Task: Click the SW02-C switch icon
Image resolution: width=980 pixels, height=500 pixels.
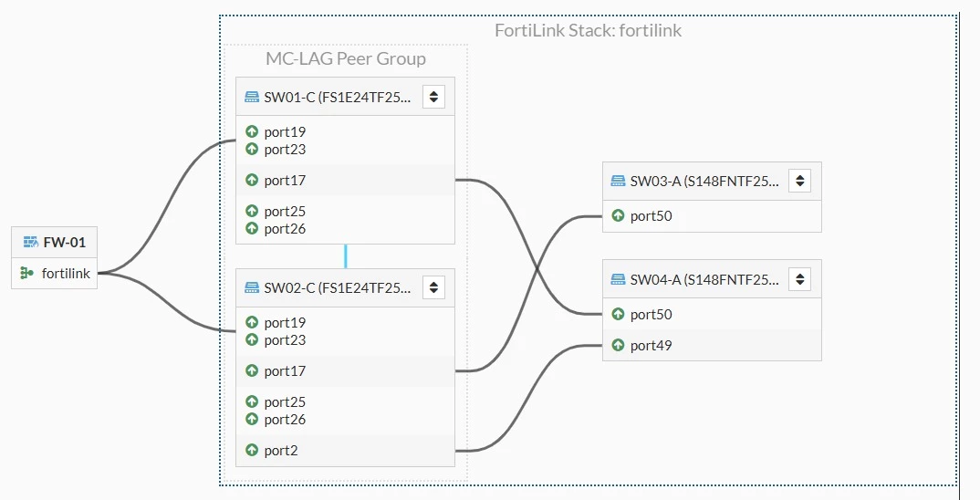Action: (x=252, y=287)
